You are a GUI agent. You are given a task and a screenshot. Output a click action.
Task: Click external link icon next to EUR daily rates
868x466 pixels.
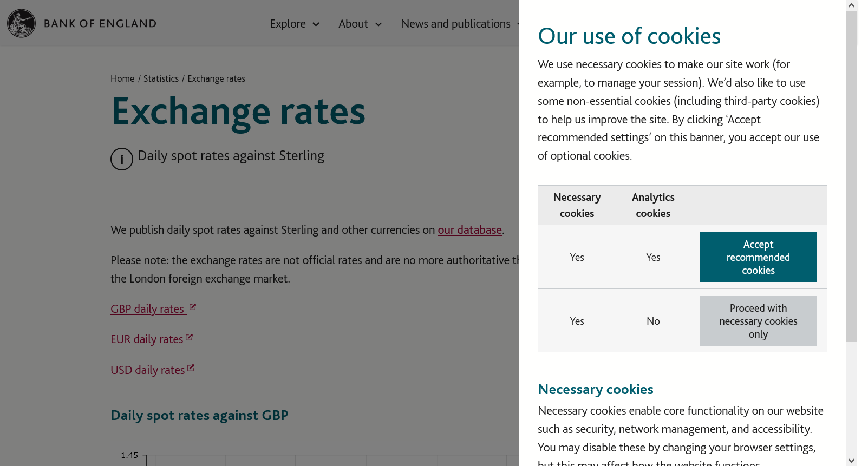(190, 337)
